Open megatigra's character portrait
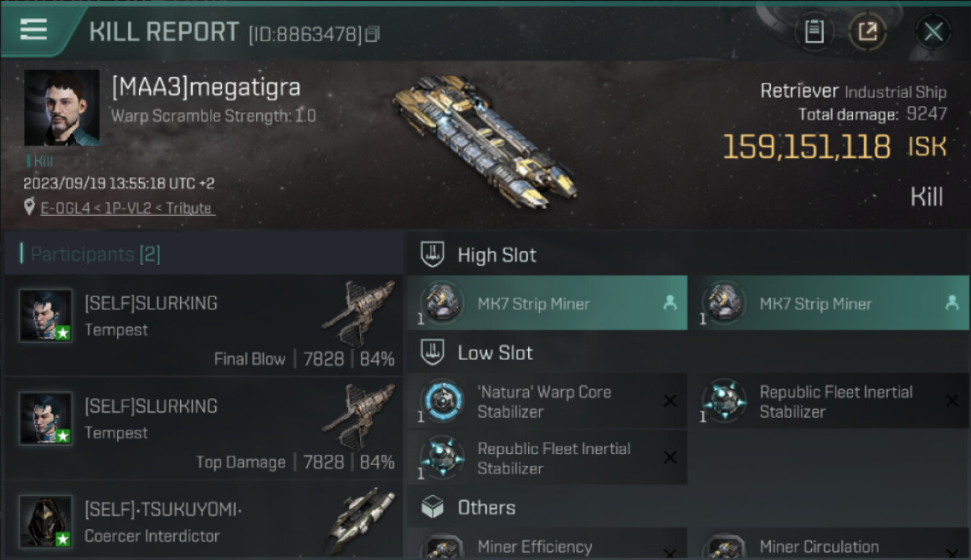 (x=62, y=108)
